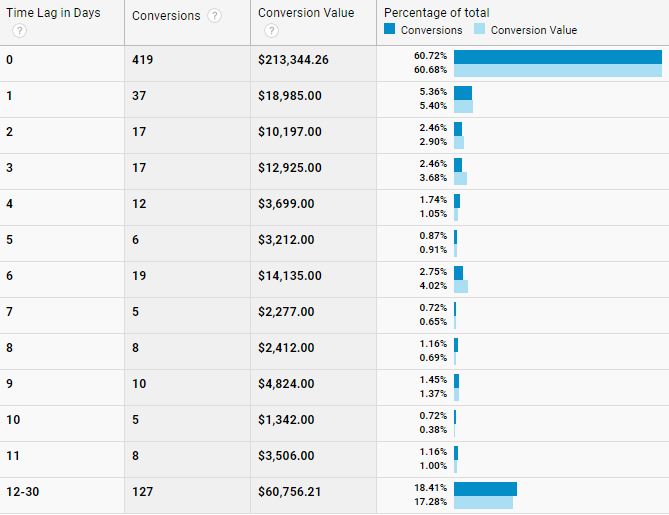Image resolution: width=669 pixels, height=515 pixels.
Task: Click the $60,756.21 conversion value cell
Action: point(293,496)
